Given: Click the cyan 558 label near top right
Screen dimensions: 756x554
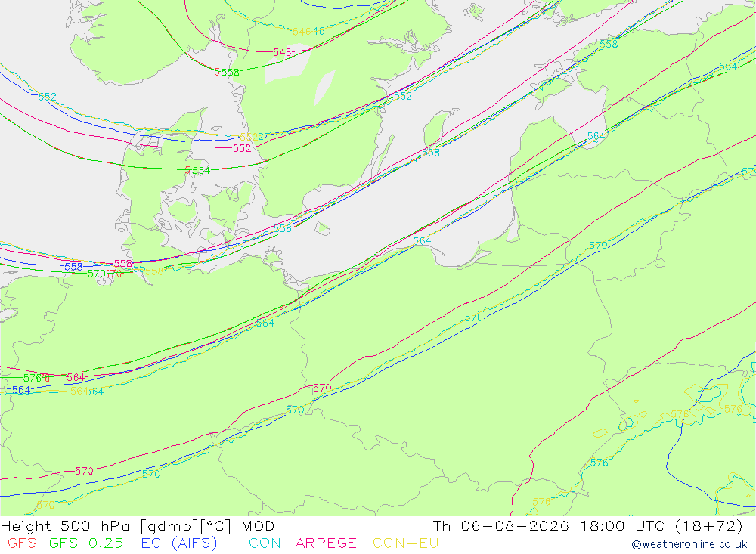Looking at the screenshot, I should (609, 44).
